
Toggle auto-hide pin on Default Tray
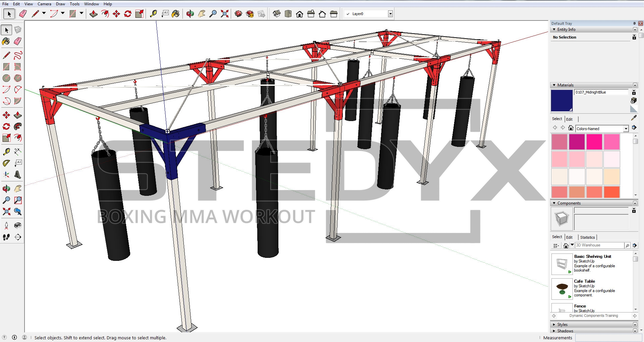pyautogui.click(x=634, y=23)
